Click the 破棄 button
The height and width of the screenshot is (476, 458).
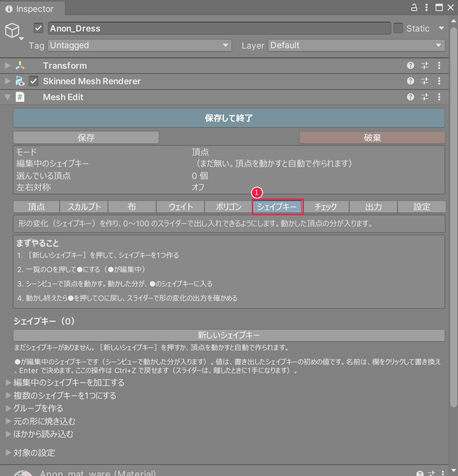(x=372, y=138)
